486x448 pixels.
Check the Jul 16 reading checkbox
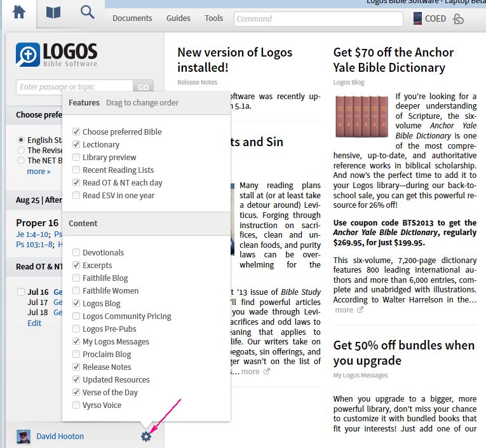(x=21, y=292)
